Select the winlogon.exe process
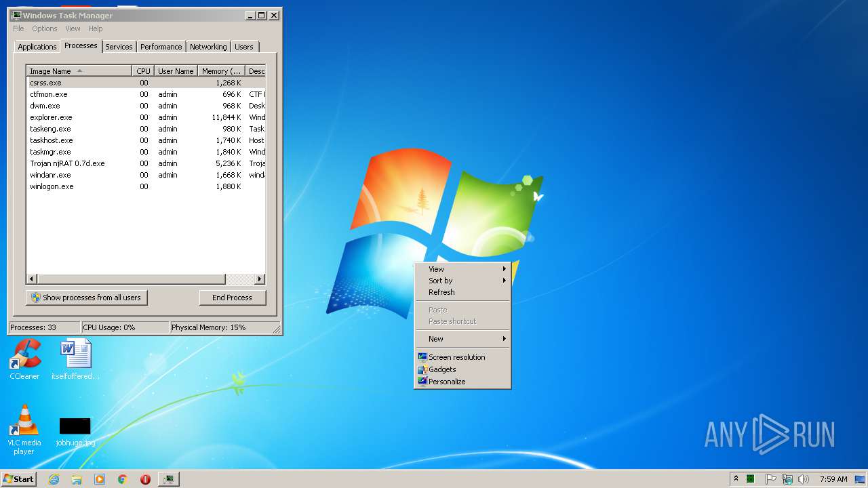The image size is (868, 488). pos(146,186)
